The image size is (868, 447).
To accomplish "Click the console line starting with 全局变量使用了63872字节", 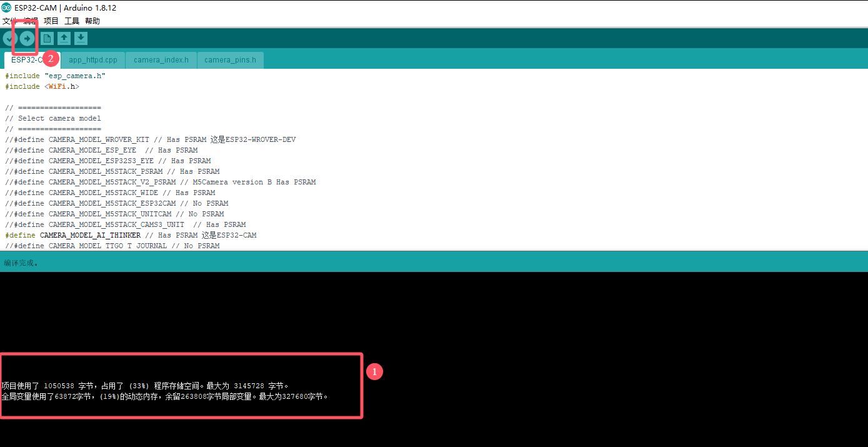I will [x=165, y=396].
